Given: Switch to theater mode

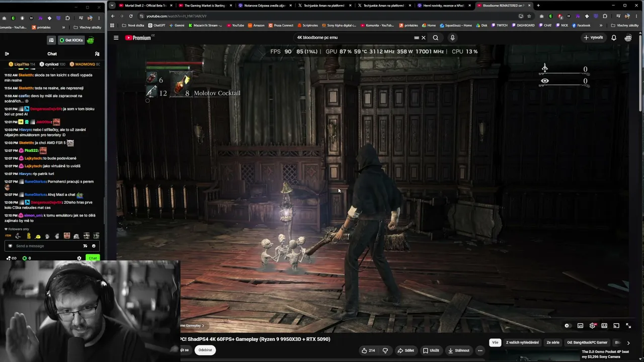Looking at the screenshot, I should point(604,326).
